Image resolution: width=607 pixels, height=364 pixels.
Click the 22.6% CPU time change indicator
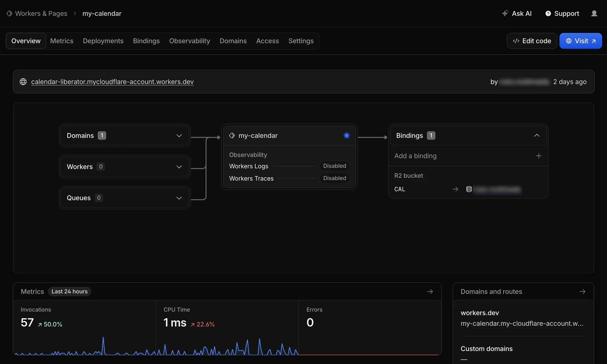coord(203,324)
